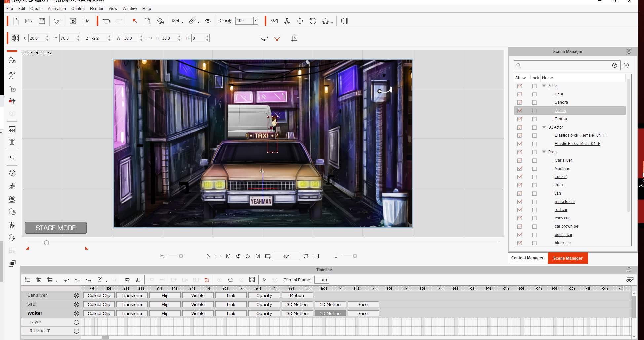The height and width of the screenshot is (340, 644).
Task: Lock the police car prop
Action: point(534,235)
